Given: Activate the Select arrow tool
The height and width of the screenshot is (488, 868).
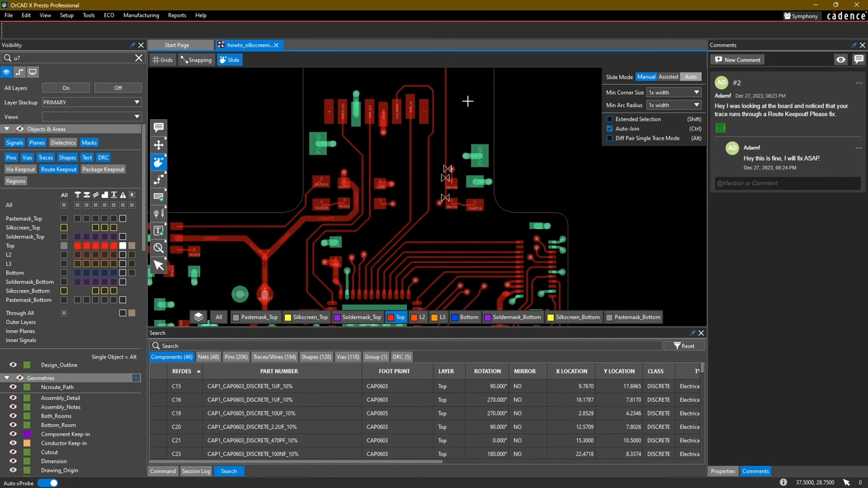Looking at the screenshot, I should (x=158, y=265).
